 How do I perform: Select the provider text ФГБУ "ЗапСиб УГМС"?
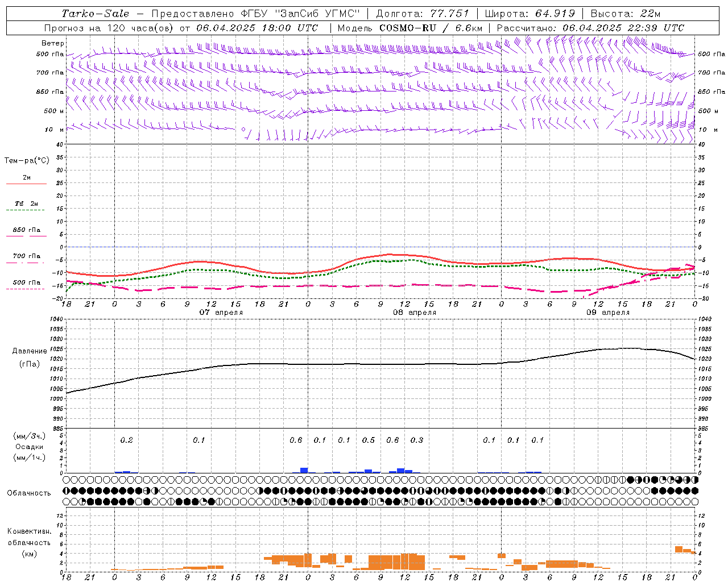pos(300,14)
